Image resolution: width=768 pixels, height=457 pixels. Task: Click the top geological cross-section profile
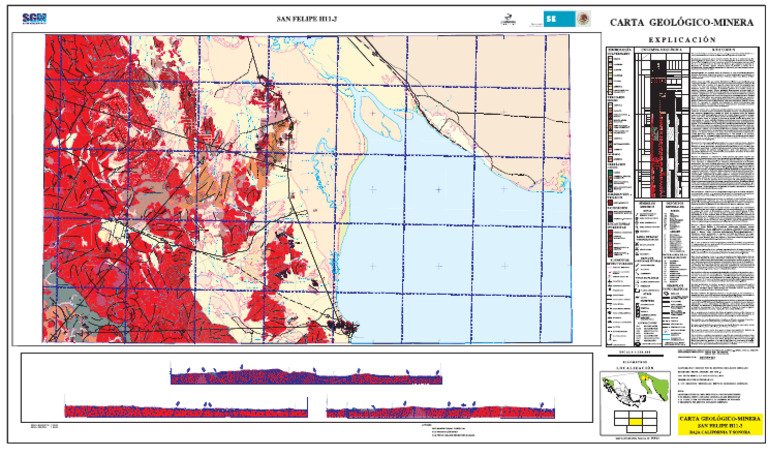tap(305, 377)
